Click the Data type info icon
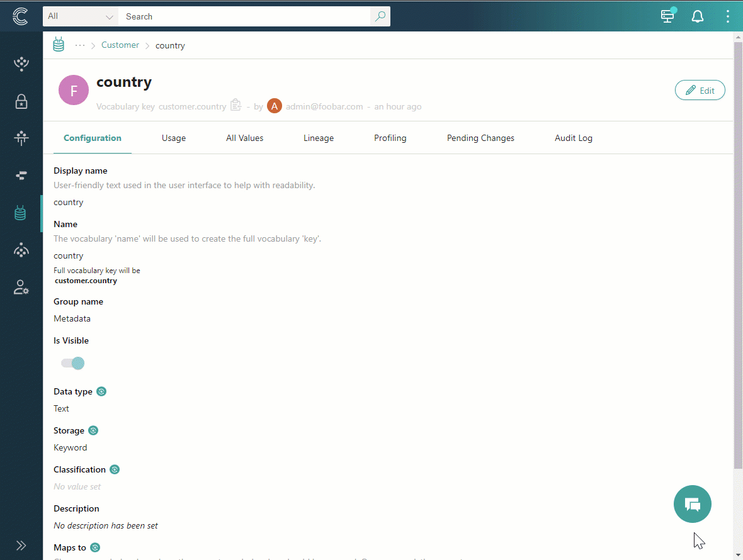743x560 pixels. pyautogui.click(x=101, y=391)
